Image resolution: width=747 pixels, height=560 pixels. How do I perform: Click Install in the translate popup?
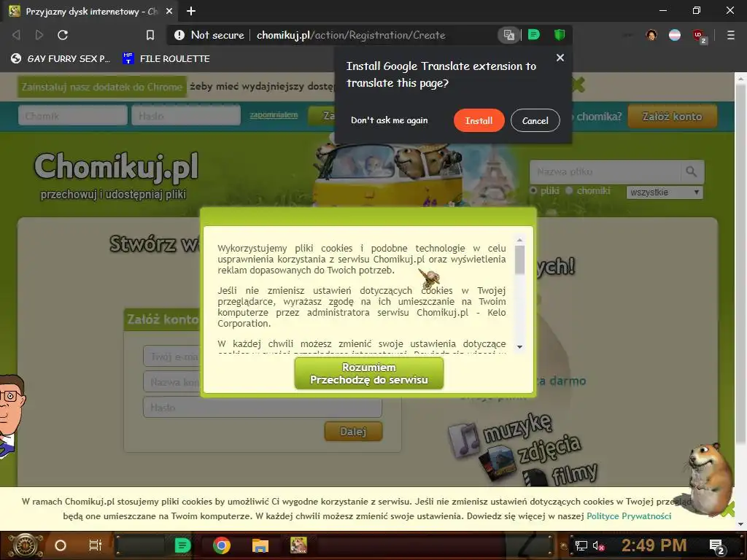479,120
